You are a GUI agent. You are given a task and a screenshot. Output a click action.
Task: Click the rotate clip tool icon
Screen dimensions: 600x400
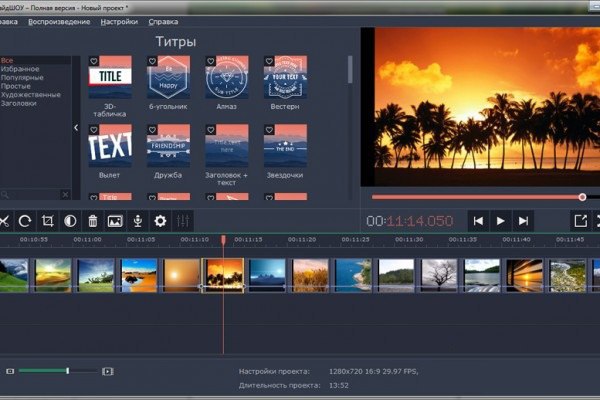pyautogui.click(x=25, y=221)
